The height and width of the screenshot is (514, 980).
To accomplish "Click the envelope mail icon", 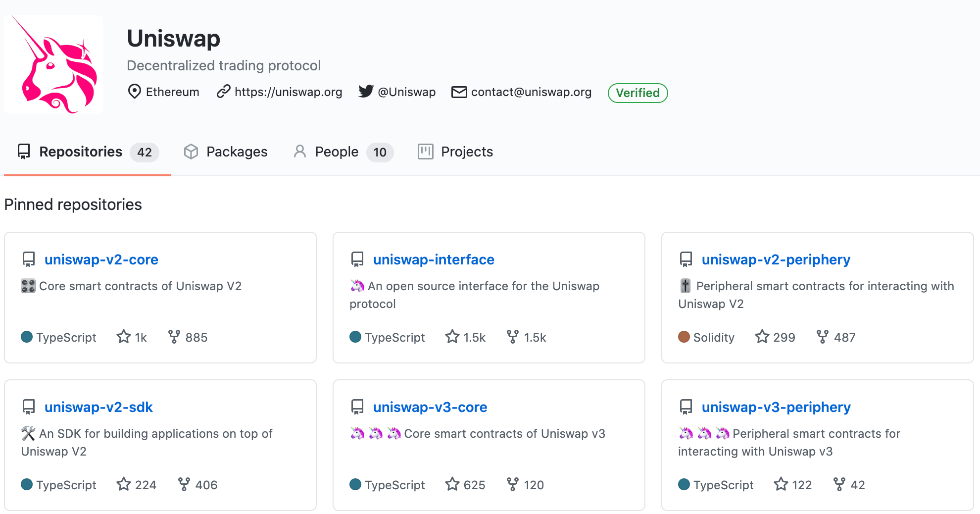I will pos(459,92).
